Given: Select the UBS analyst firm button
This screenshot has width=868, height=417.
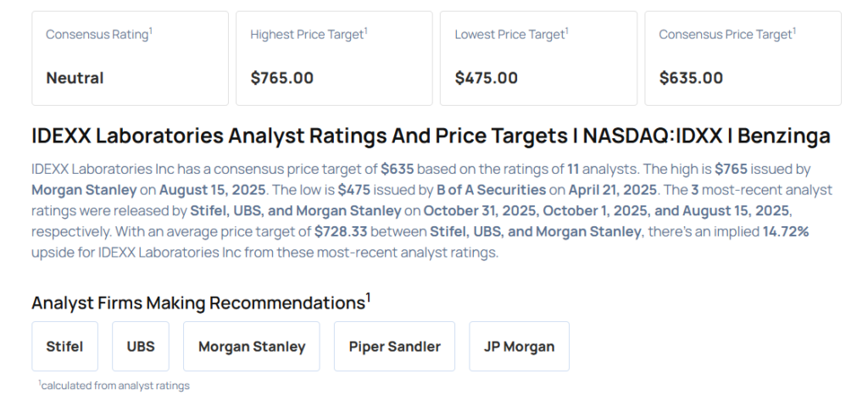Looking at the screenshot, I should [x=141, y=346].
